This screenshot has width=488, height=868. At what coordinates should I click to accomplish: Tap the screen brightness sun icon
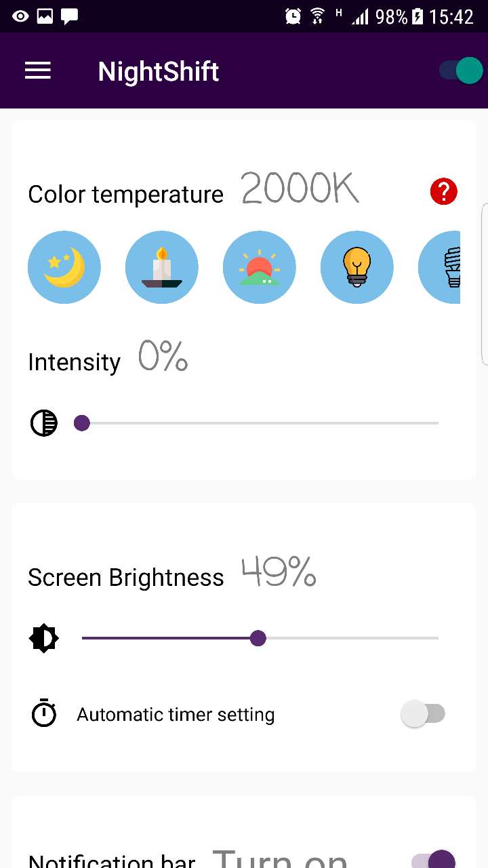44,638
